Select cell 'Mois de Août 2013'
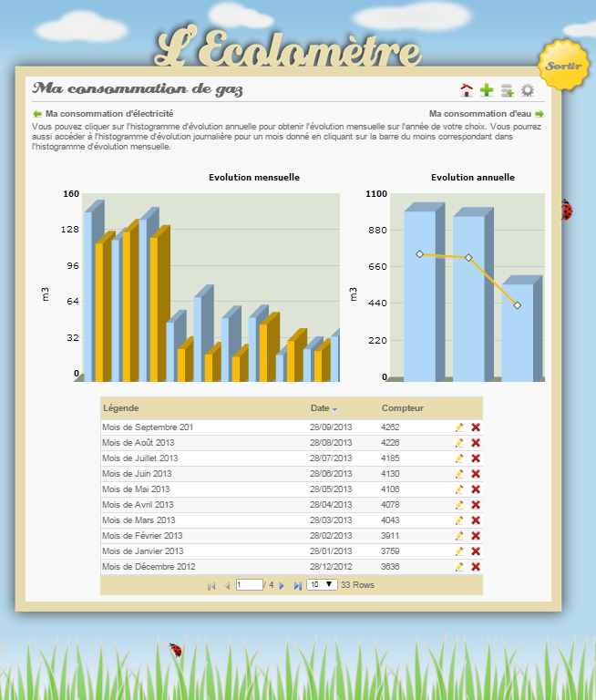Screen dimensions: 596x700 tap(139, 443)
